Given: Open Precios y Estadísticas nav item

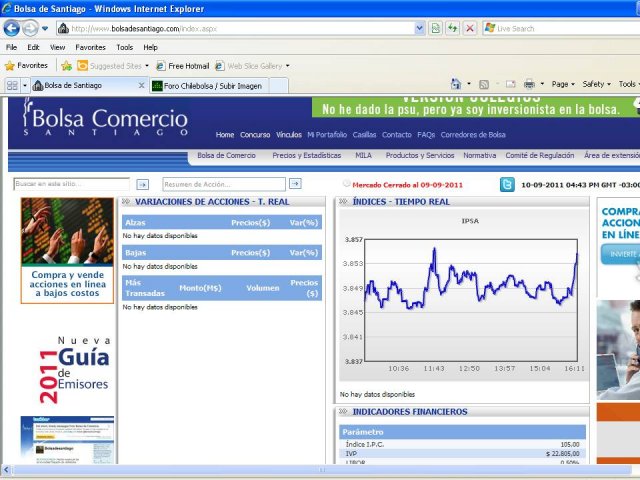Looking at the screenshot, I should point(307,156).
